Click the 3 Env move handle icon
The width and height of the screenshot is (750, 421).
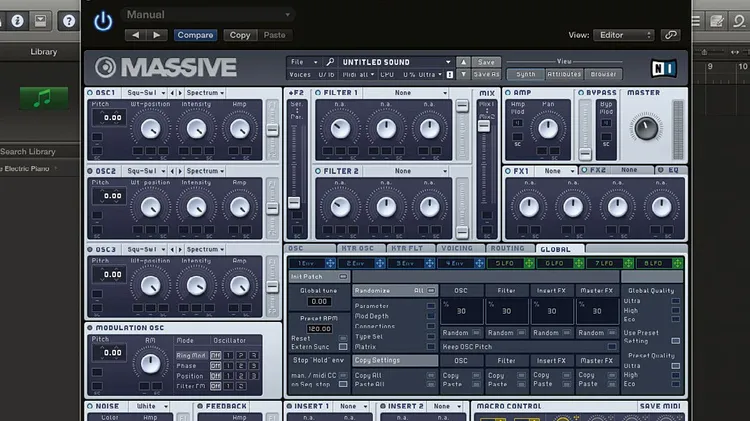tap(430, 263)
